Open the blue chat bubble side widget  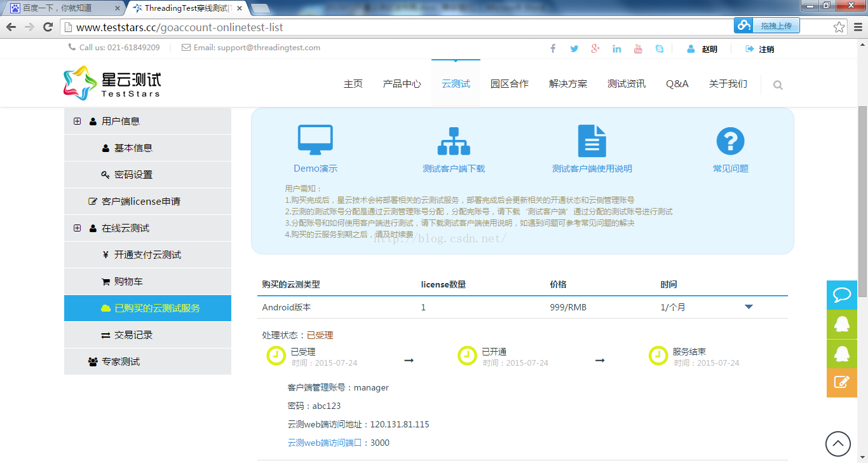coord(842,295)
